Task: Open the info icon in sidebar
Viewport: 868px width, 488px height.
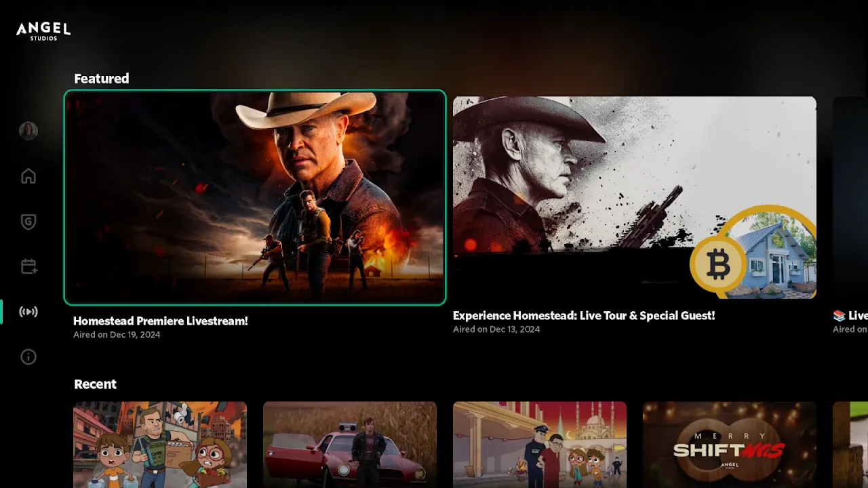Action: click(28, 357)
